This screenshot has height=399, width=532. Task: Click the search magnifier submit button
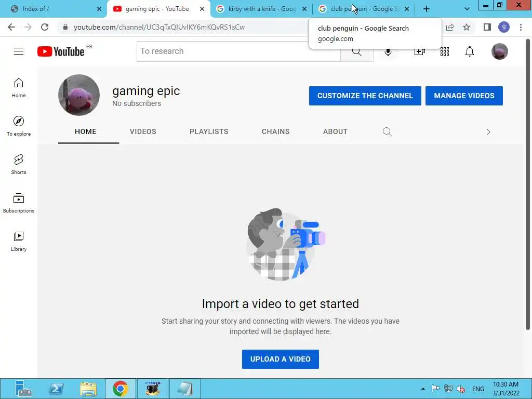(x=356, y=51)
